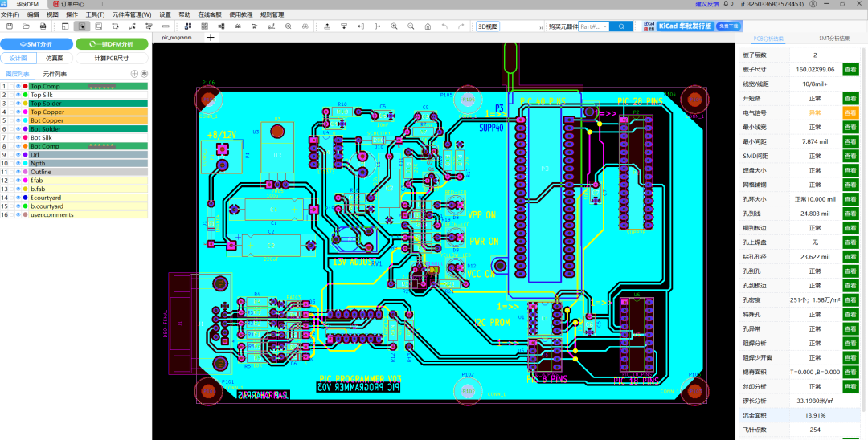Click the layer settings icon beside plus
The height and width of the screenshot is (440, 868).
tap(144, 74)
